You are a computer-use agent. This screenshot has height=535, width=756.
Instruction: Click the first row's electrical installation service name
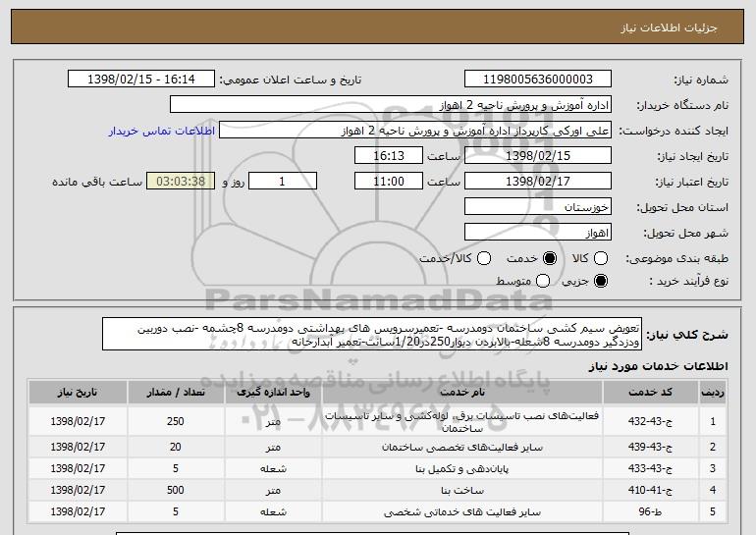click(461, 422)
